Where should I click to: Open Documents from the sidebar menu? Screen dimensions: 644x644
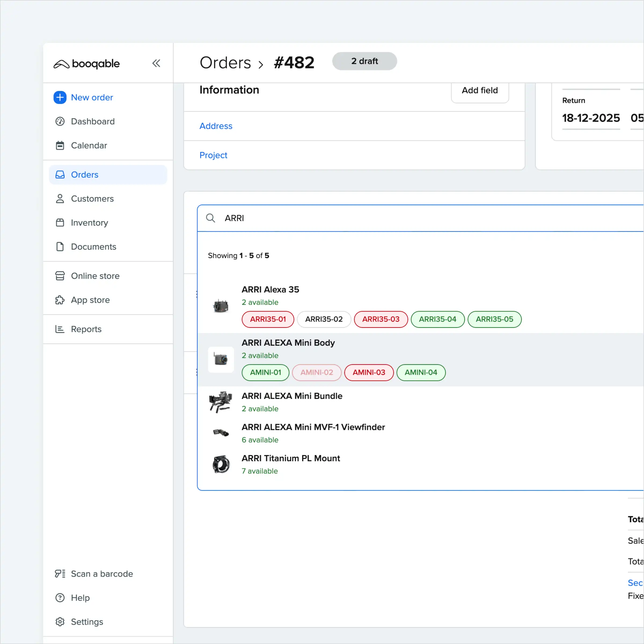(93, 247)
